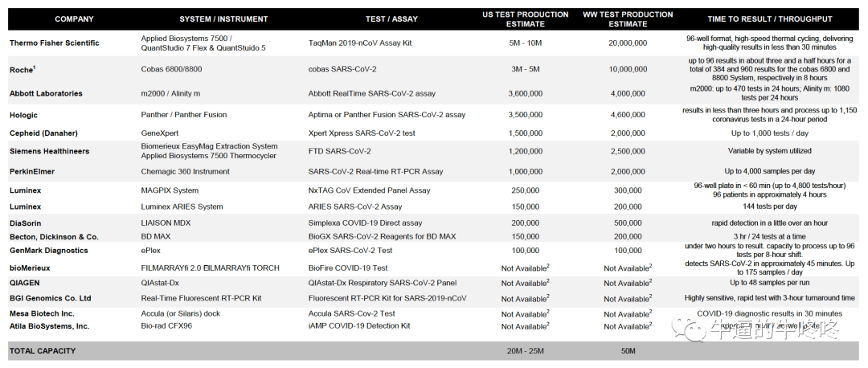The height and width of the screenshot is (368, 868).
Task: Select the Atila BioSystems, Inc. cell
Action: pyautogui.click(x=49, y=326)
